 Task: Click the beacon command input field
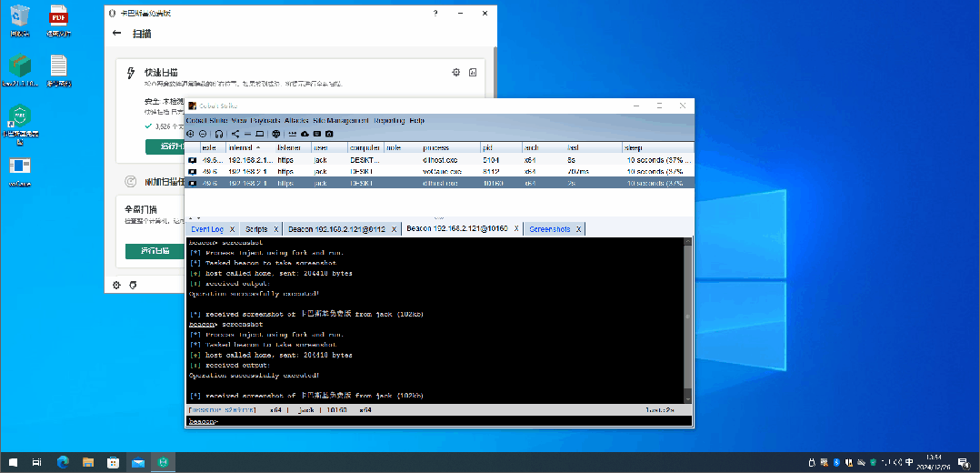(439, 421)
